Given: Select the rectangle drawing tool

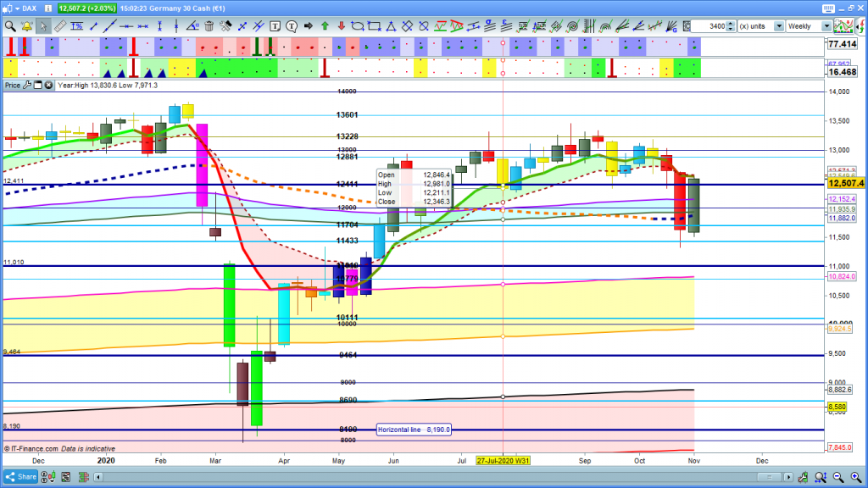Looking at the screenshot, I should point(374,26).
